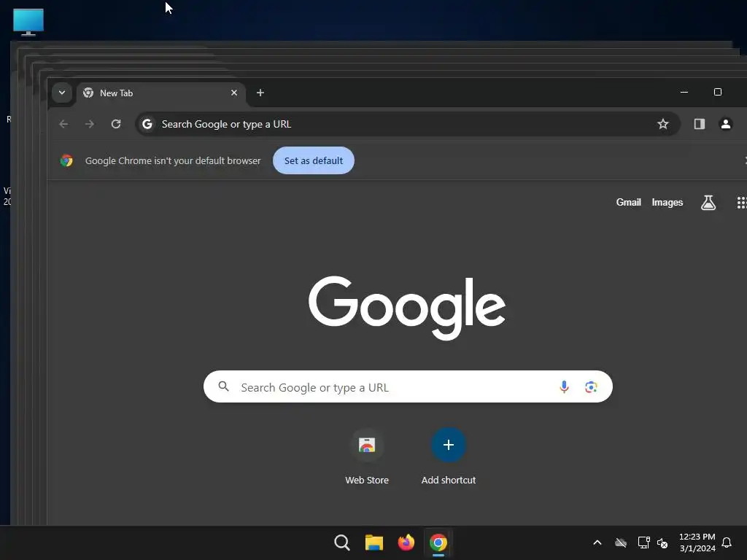Open the clock showing 12:23 PM
The width and height of the screenshot is (747, 560).
click(x=697, y=542)
